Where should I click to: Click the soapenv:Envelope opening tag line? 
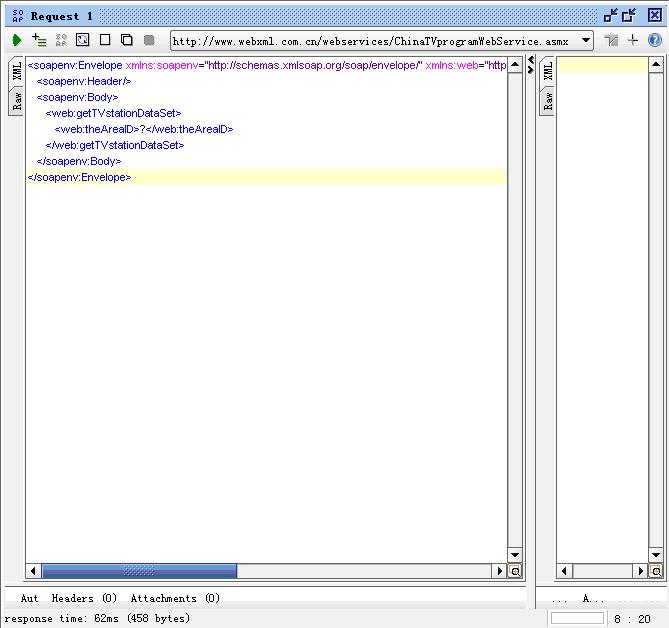(267, 65)
